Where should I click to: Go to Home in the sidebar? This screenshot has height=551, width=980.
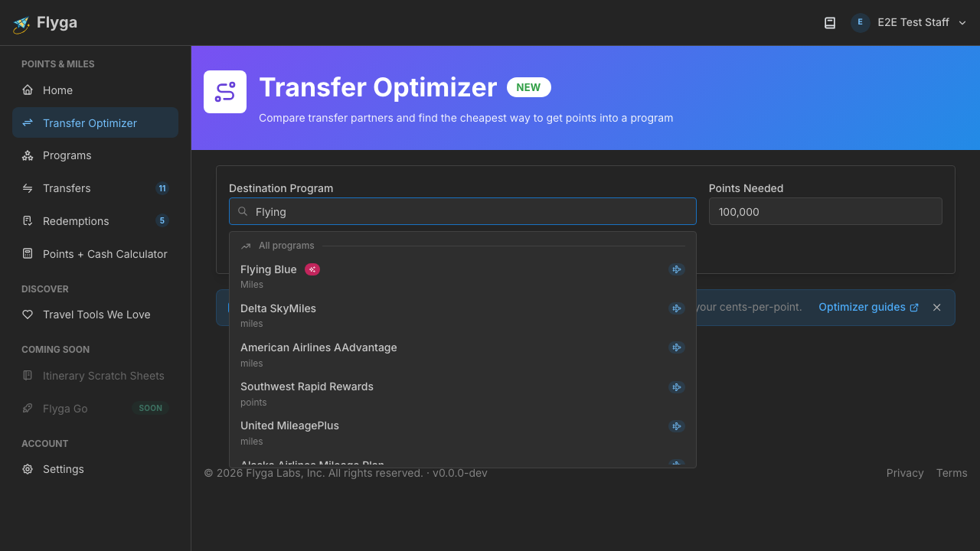point(95,90)
